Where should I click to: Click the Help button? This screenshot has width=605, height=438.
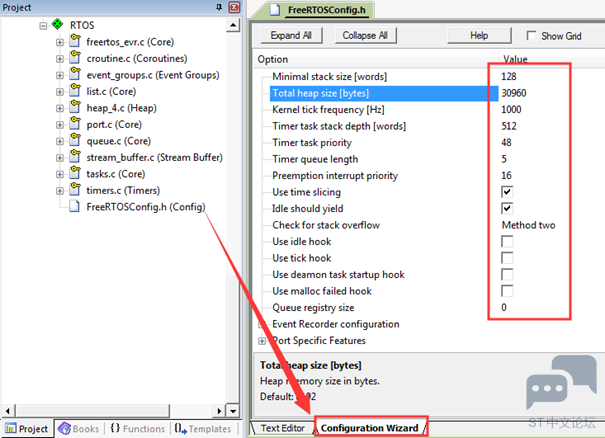479,36
